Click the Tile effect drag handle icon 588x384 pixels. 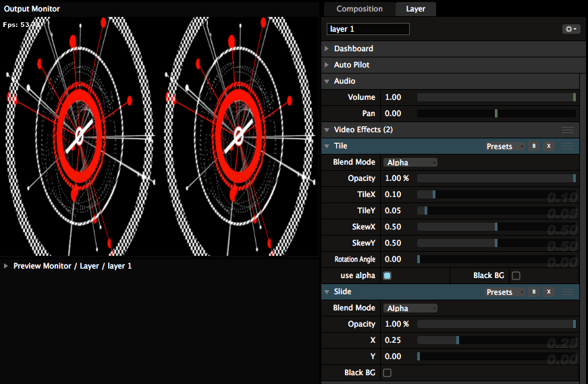pyautogui.click(x=568, y=146)
